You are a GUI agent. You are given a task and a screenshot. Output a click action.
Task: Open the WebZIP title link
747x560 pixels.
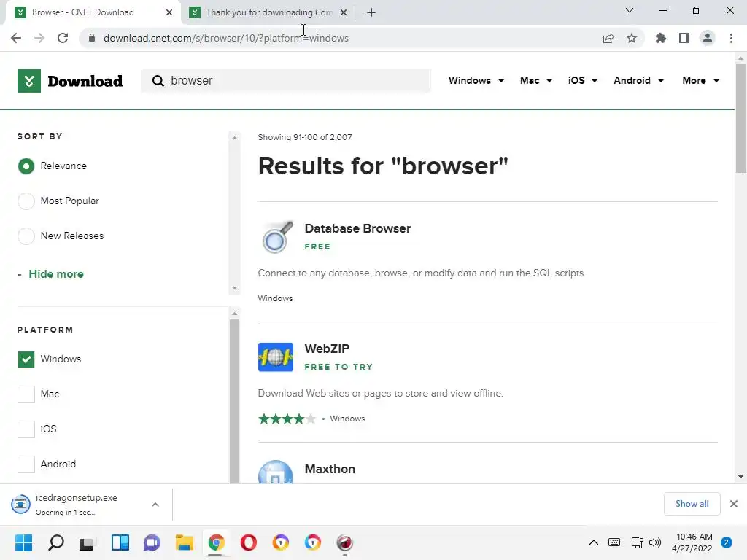click(327, 349)
